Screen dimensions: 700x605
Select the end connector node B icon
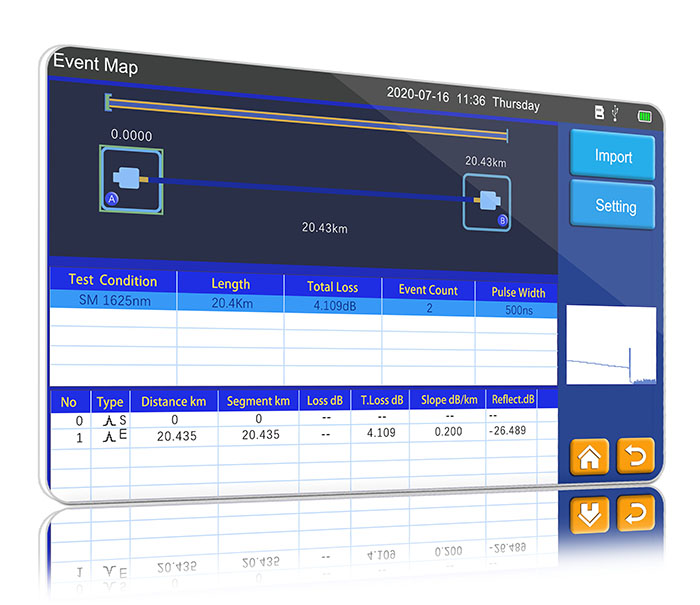[487, 202]
